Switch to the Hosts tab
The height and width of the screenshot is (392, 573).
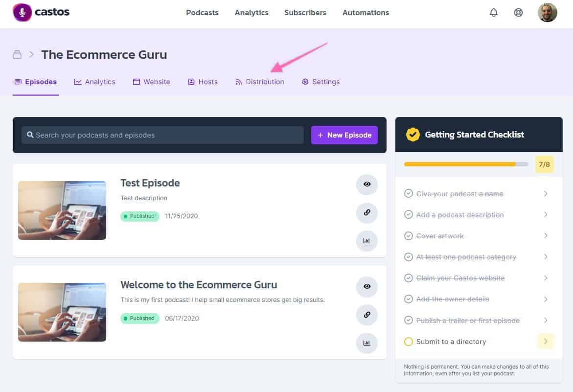203,82
